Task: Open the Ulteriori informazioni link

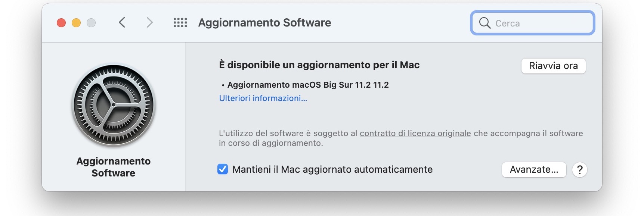Action: point(263,98)
